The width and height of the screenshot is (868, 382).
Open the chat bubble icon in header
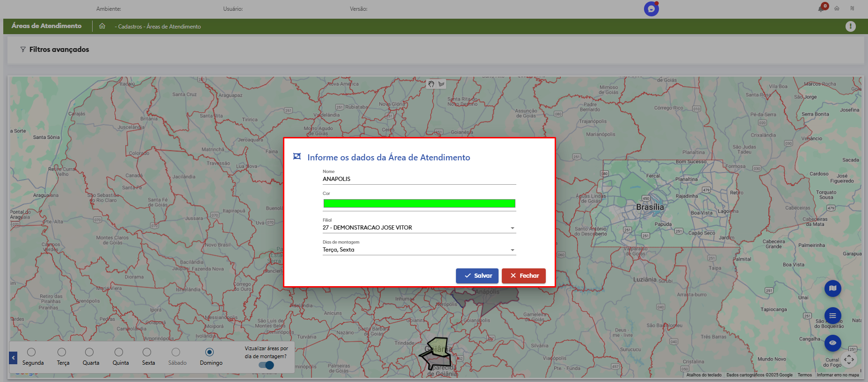click(651, 9)
